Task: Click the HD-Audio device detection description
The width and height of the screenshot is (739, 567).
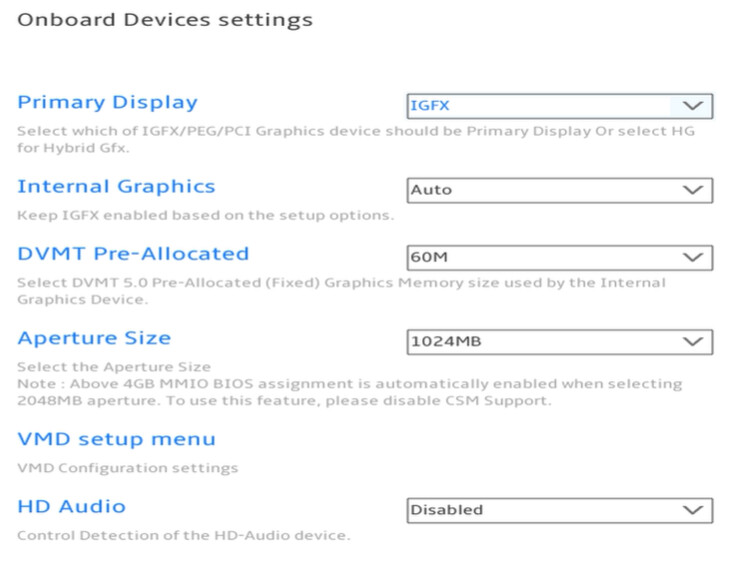Action: (x=184, y=535)
